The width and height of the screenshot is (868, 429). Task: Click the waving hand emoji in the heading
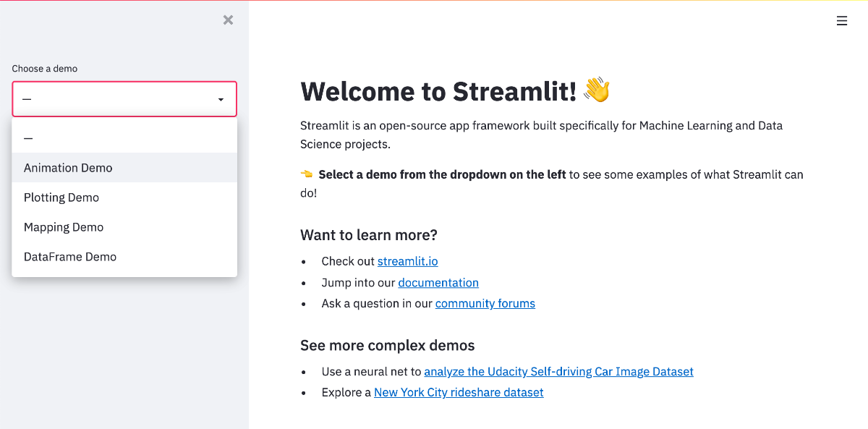pos(597,90)
